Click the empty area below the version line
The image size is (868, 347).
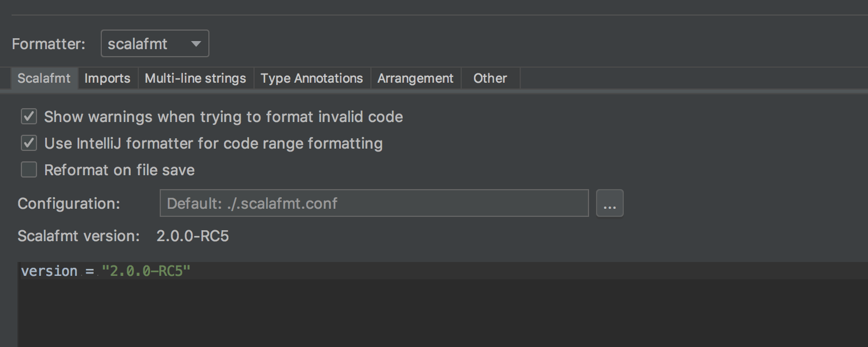(405, 315)
